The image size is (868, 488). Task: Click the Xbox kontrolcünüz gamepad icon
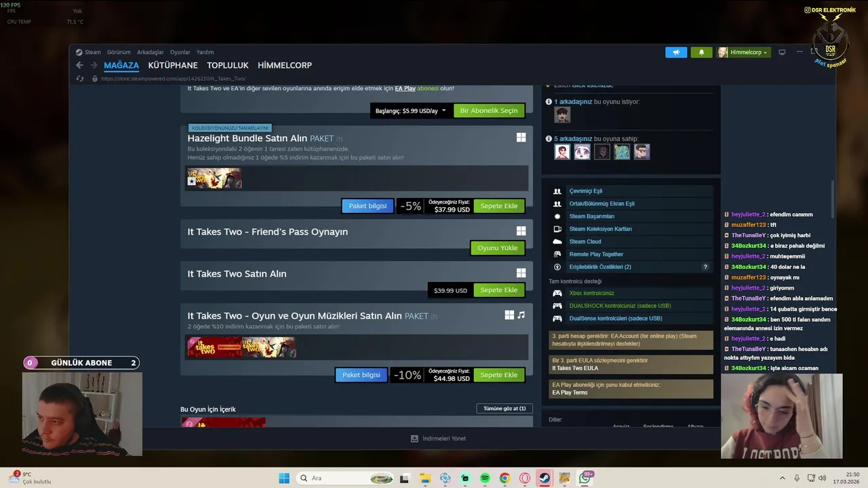[557, 293]
